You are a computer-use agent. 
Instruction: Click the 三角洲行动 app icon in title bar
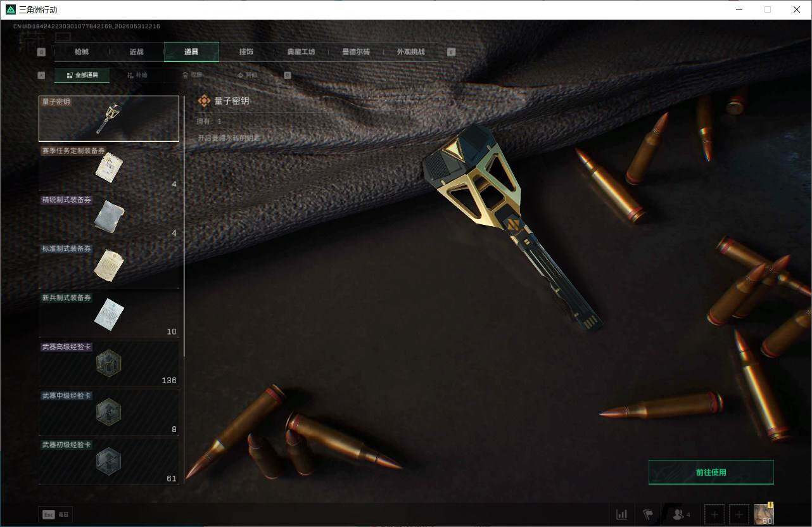click(10, 10)
